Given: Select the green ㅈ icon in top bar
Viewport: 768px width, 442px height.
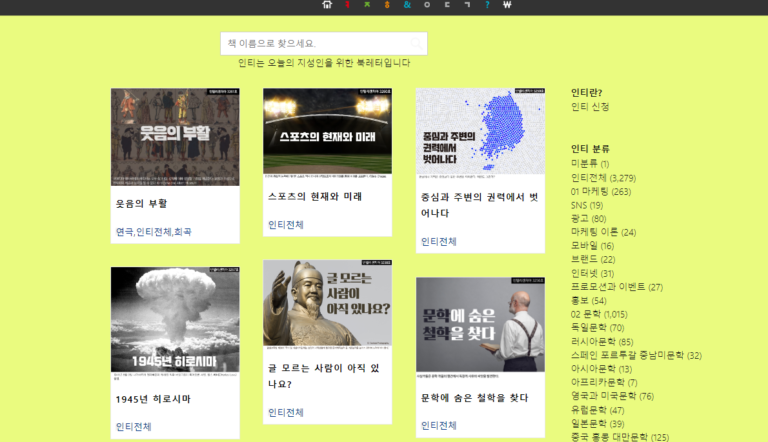Looking at the screenshot, I should pyautogui.click(x=367, y=4).
